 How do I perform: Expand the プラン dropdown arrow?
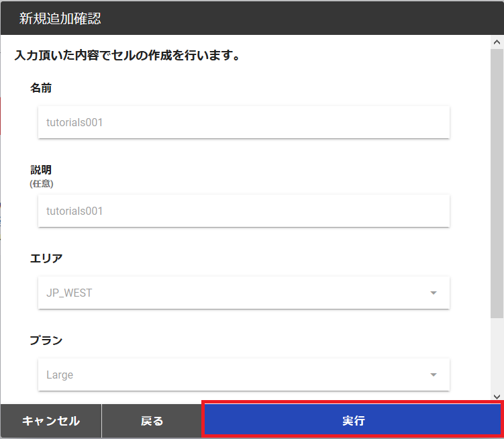tap(434, 375)
